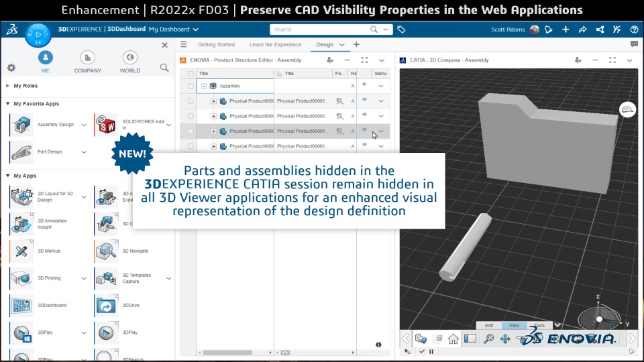Viewport: 644px width, 362px height.
Task: Toggle visibility eye on the Assembly row
Action: click(364, 84)
